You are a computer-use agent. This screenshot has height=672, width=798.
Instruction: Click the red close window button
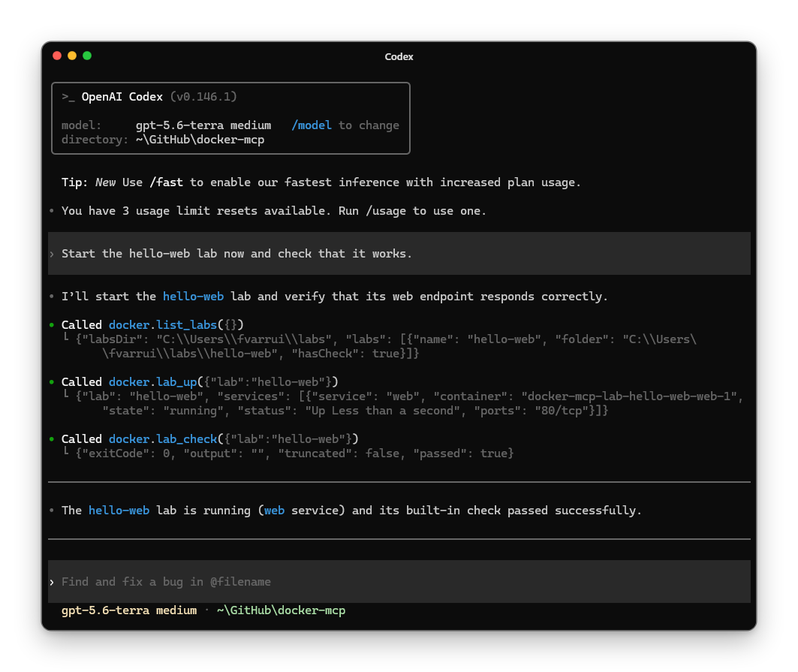tap(57, 56)
